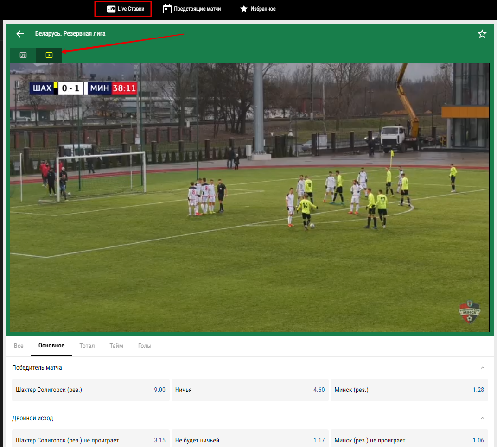Click the live video stream area
This screenshot has width=497, height=448.
tap(250, 197)
